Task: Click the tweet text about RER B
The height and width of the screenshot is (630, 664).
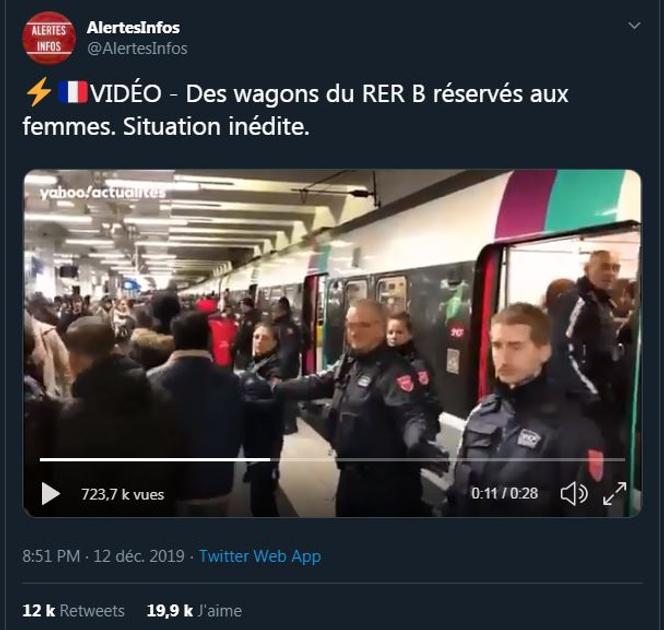Action: (295, 110)
